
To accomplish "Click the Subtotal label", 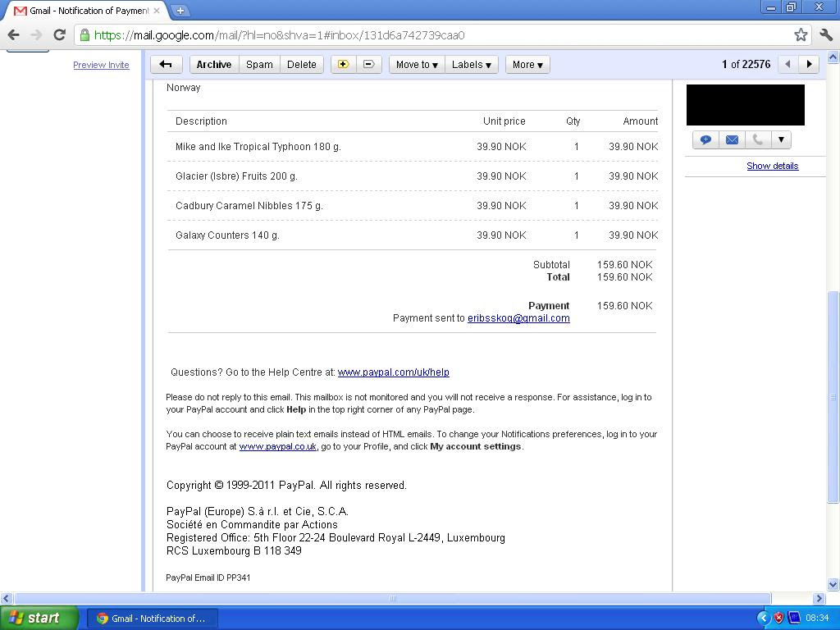I will click(551, 265).
